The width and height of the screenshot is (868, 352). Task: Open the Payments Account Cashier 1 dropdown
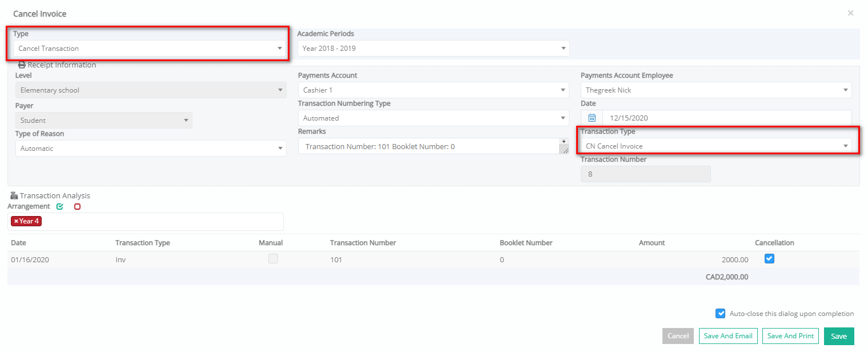(x=433, y=90)
